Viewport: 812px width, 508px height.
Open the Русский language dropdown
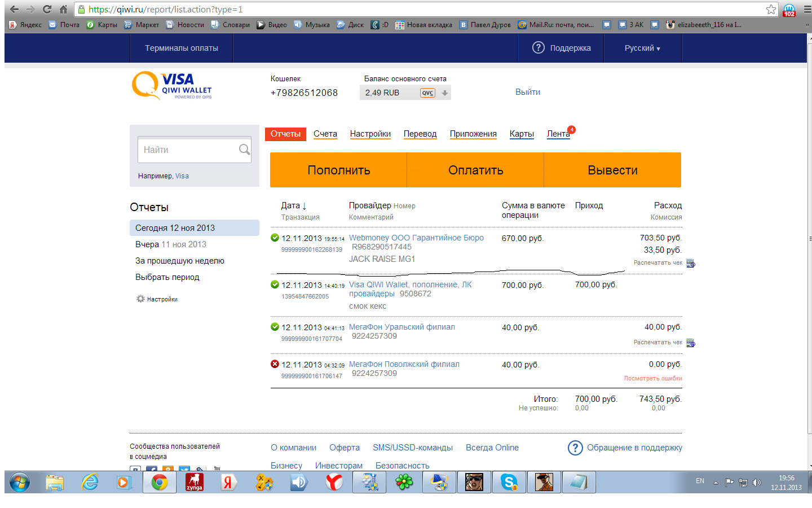pyautogui.click(x=642, y=48)
